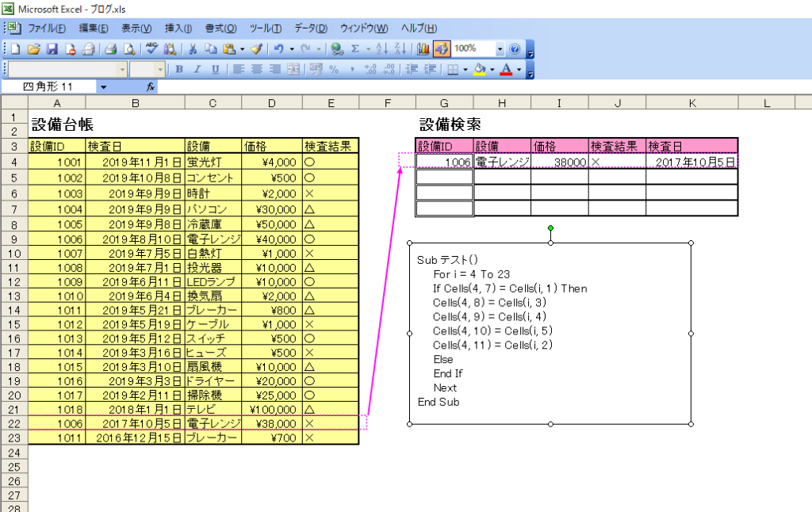The width and height of the screenshot is (812, 512).
Task: Click the AutoSum sigma icon
Action: click(354, 49)
